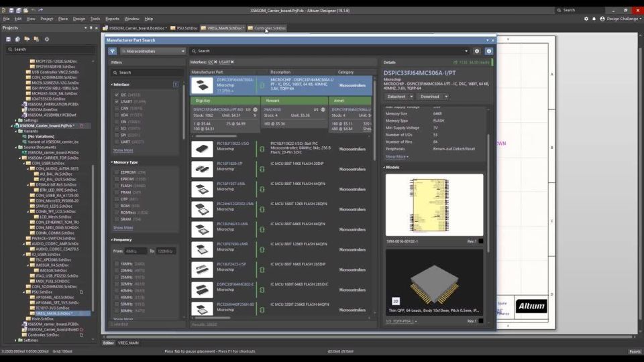
Task: Click the Details parameters vertical scrollbar
Action: pyautogui.click(x=488, y=193)
